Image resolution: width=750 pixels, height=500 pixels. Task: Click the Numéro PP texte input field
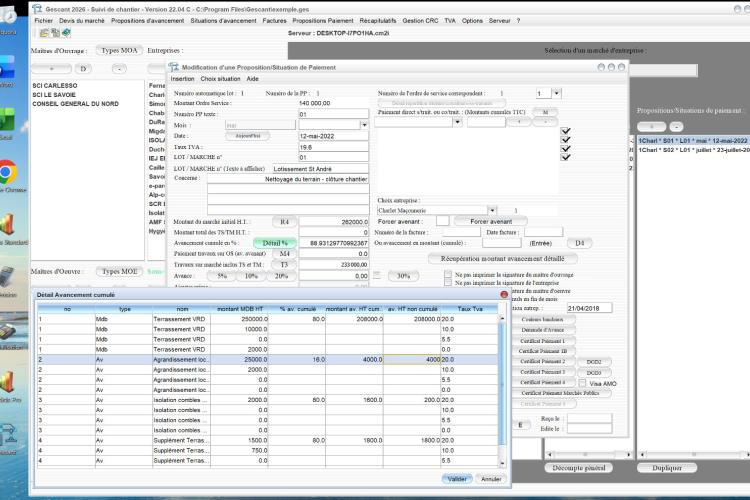(333, 114)
